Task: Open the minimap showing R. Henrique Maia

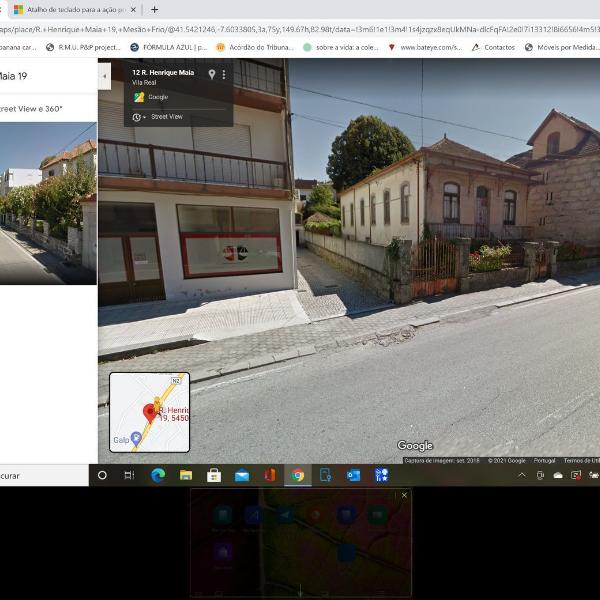Action: click(149, 412)
